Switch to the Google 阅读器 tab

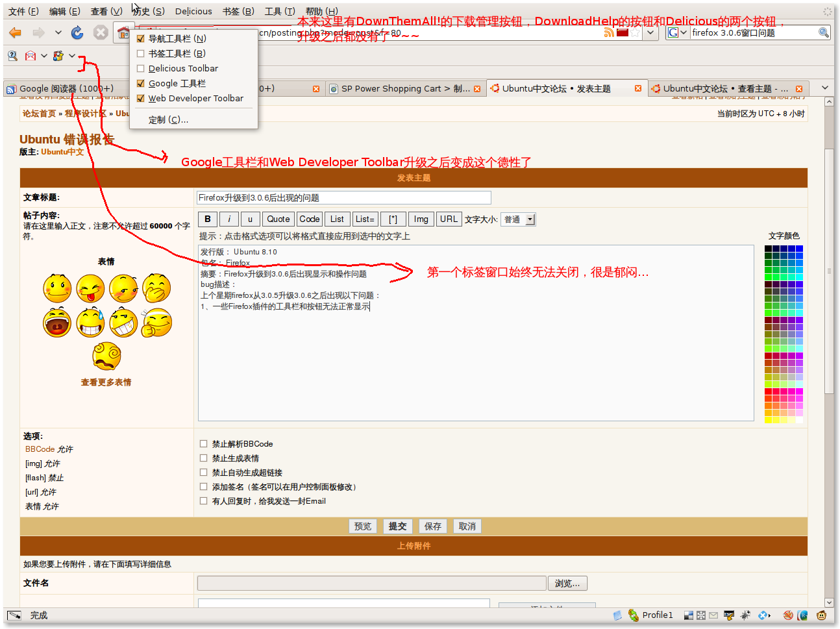click(x=66, y=88)
